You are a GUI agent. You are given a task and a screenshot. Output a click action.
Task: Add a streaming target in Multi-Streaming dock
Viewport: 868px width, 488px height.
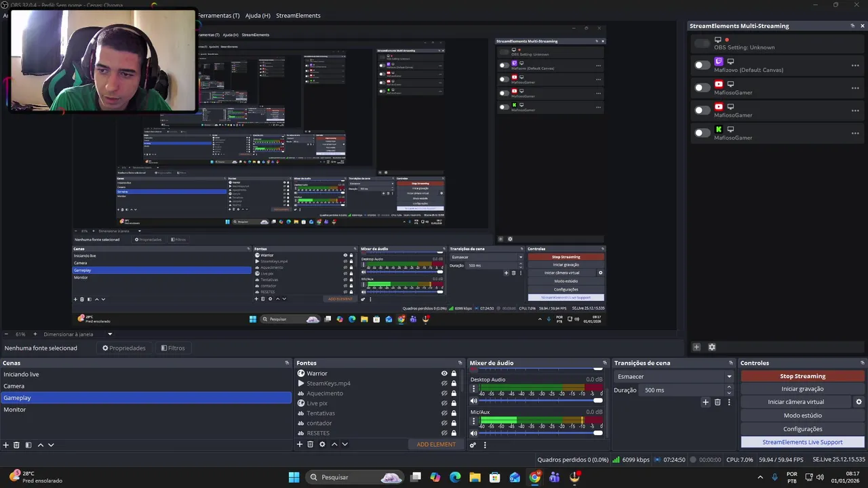pyautogui.click(x=696, y=347)
